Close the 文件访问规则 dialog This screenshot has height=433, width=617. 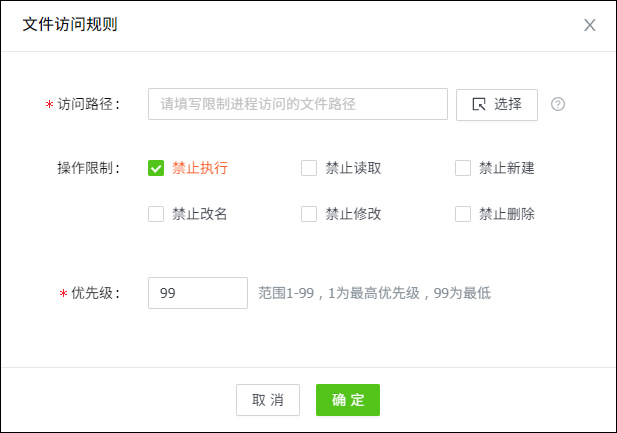590,25
